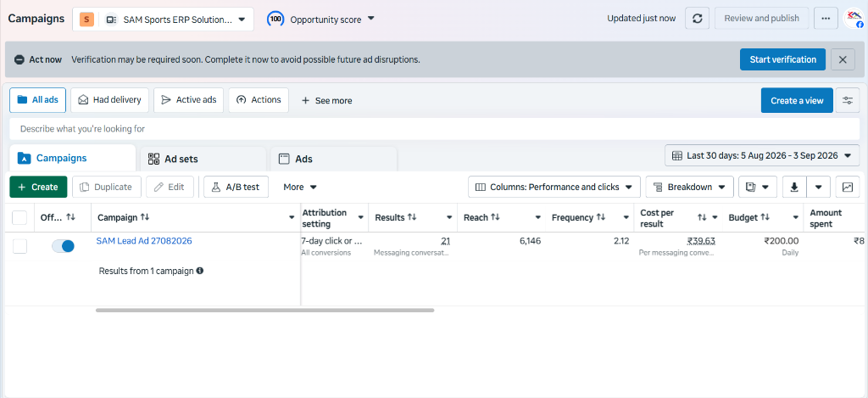Open the Budget column options arrow
This screenshot has width=868, height=398.
click(x=795, y=217)
